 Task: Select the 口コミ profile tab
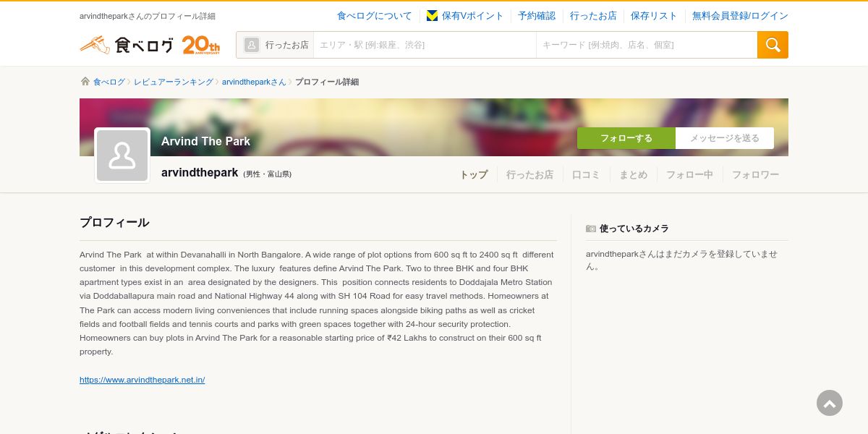(586, 174)
